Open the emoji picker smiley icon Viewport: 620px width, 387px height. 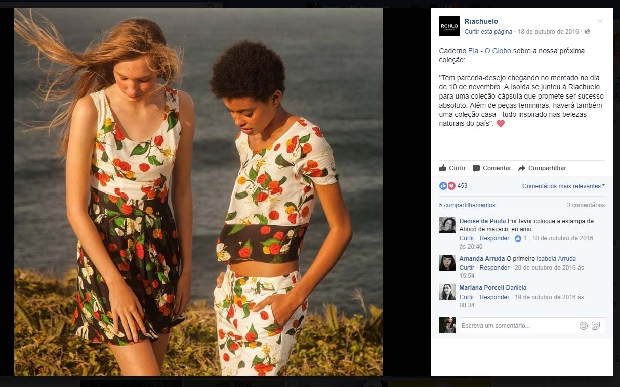pyautogui.click(x=584, y=326)
